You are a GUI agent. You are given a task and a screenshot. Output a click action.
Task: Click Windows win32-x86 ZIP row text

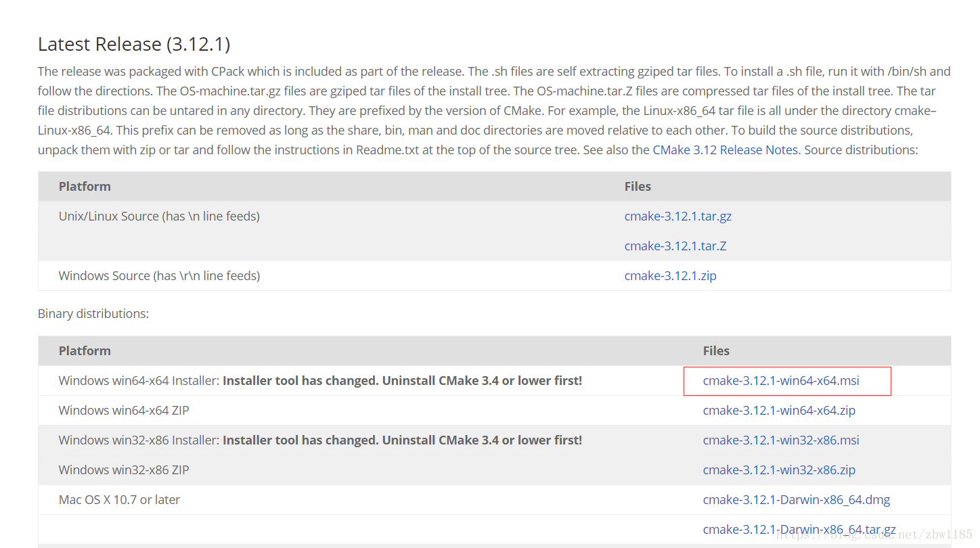pyautogui.click(x=124, y=470)
